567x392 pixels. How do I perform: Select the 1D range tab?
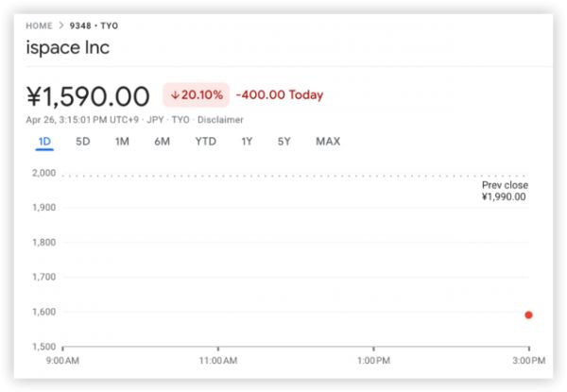(x=44, y=142)
